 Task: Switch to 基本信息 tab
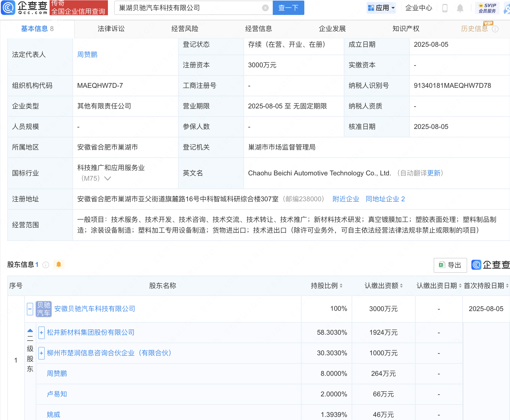pyautogui.click(x=37, y=29)
